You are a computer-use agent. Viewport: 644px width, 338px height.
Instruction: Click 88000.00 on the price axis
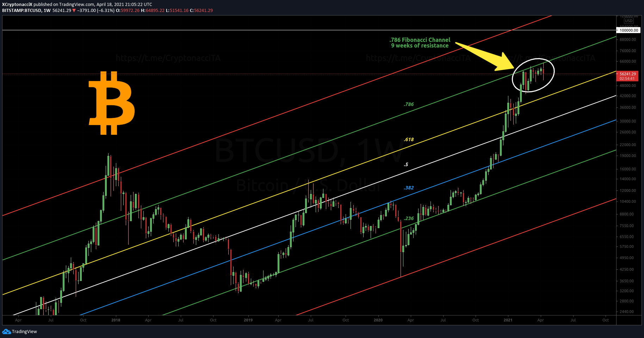pos(628,39)
